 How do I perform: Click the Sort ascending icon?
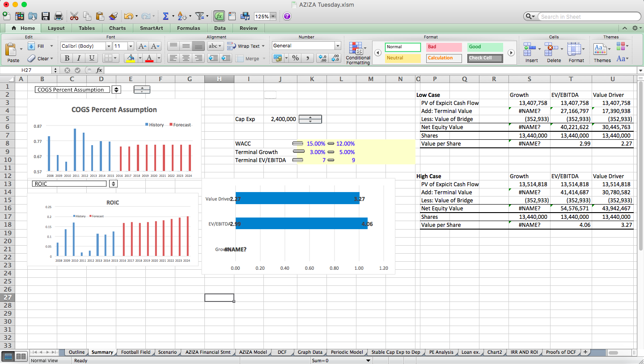point(182,16)
